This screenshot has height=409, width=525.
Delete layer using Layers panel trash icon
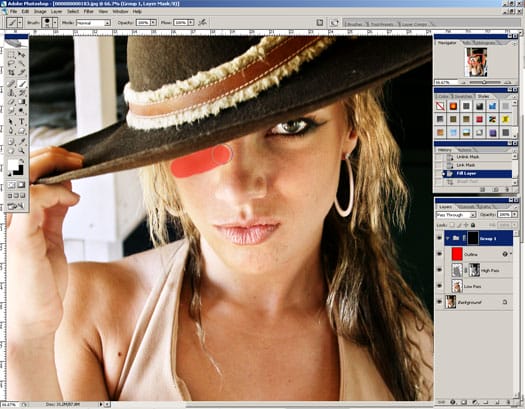pos(509,402)
